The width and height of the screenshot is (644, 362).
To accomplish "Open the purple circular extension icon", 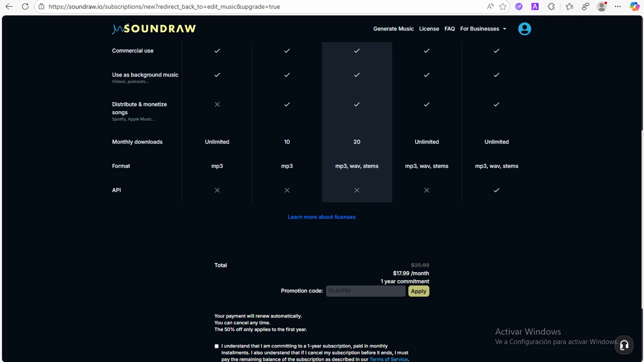I will (519, 6).
